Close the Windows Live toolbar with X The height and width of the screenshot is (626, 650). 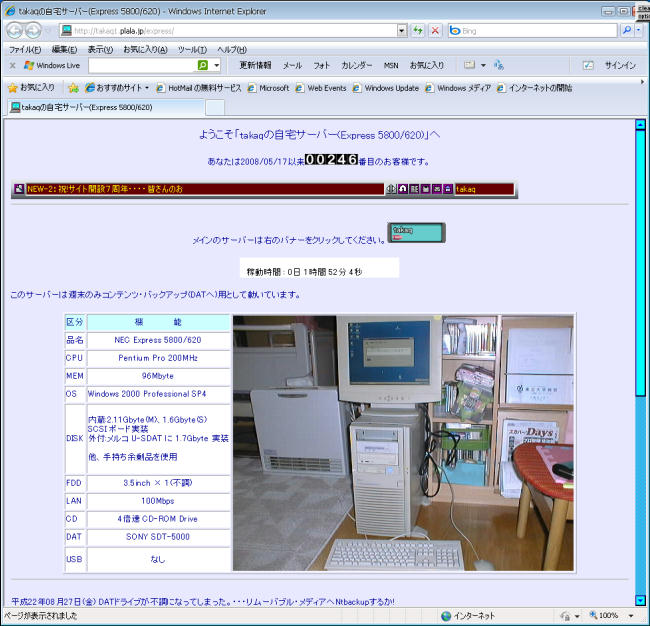pyautogui.click(x=12, y=65)
